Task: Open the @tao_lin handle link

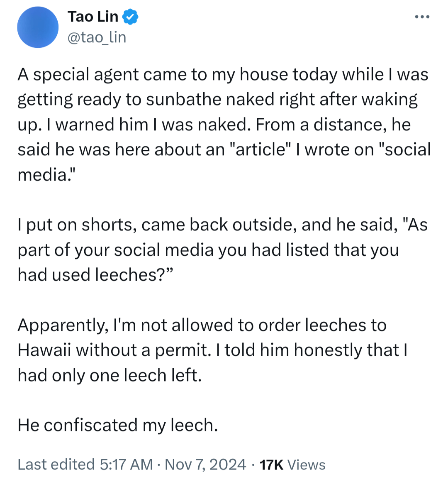Action: coord(96,37)
